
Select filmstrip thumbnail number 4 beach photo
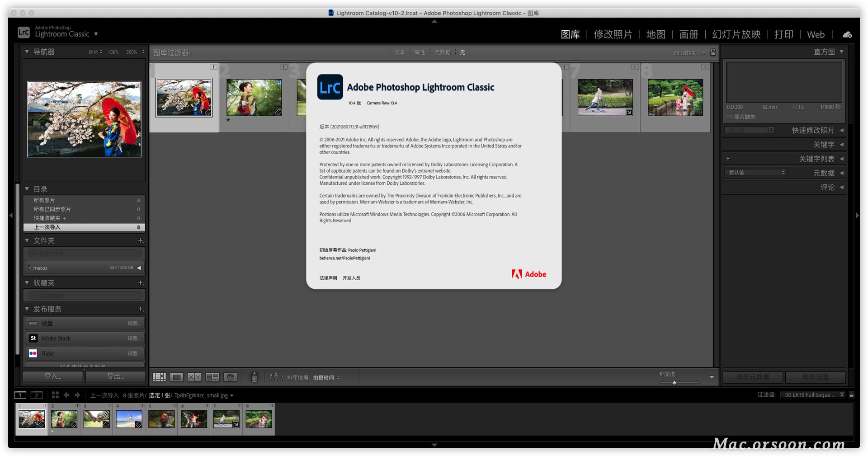click(129, 419)
